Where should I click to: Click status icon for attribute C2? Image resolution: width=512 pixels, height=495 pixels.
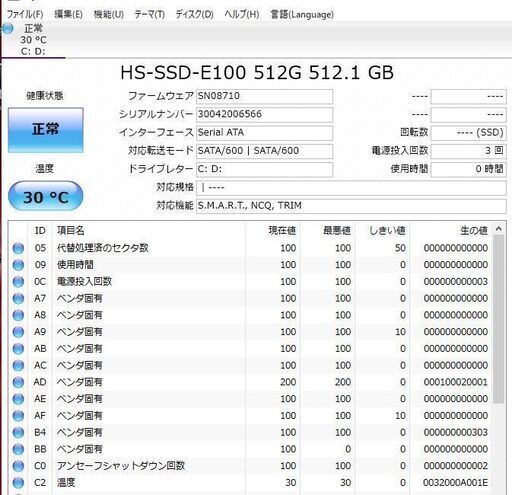18,483
